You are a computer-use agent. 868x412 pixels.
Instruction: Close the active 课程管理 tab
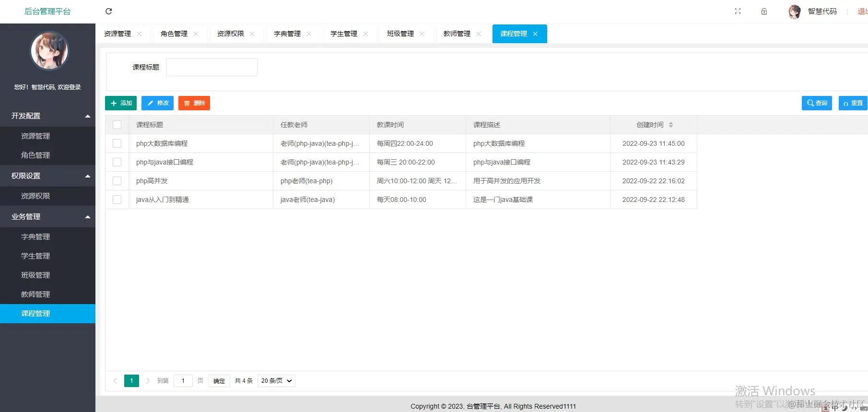(x=535, y=34)
